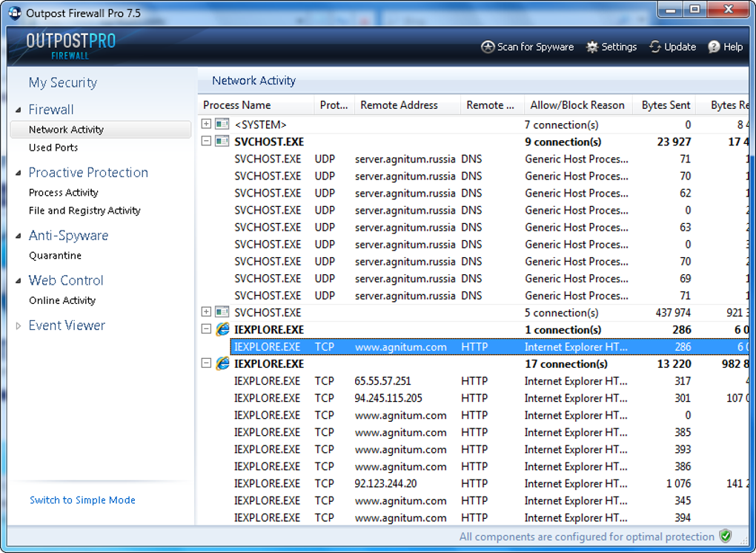Select Network Activity in sidebar
The image size is (756, 553).
(x=101, y=129)
